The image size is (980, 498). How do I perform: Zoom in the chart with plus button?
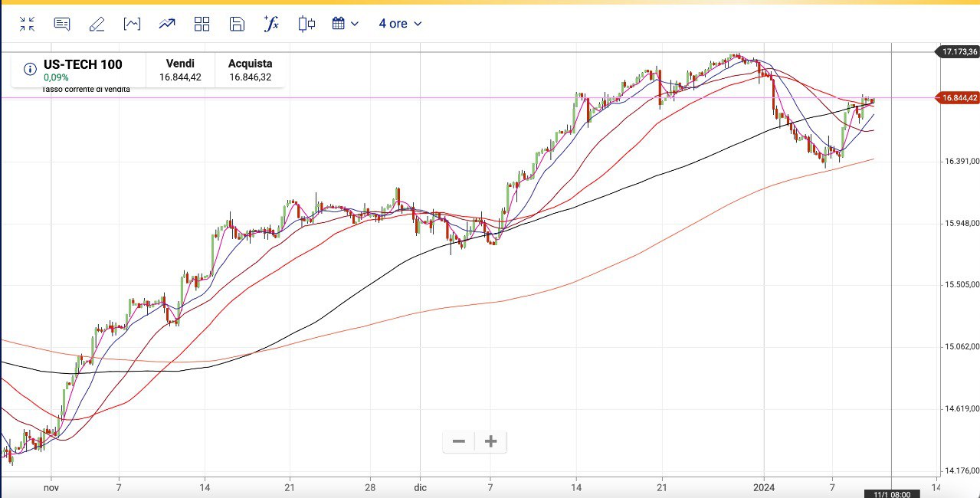click(491, 441)
